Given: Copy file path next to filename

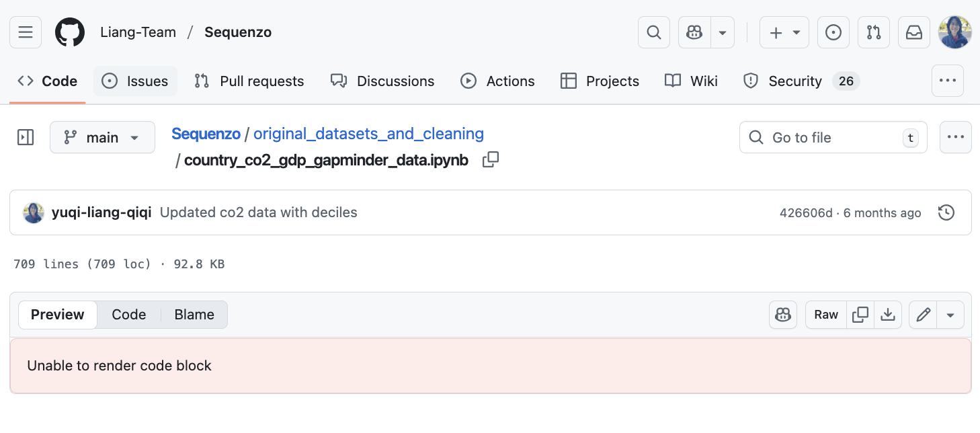Looking at the screenshot, I should point(491,160).
